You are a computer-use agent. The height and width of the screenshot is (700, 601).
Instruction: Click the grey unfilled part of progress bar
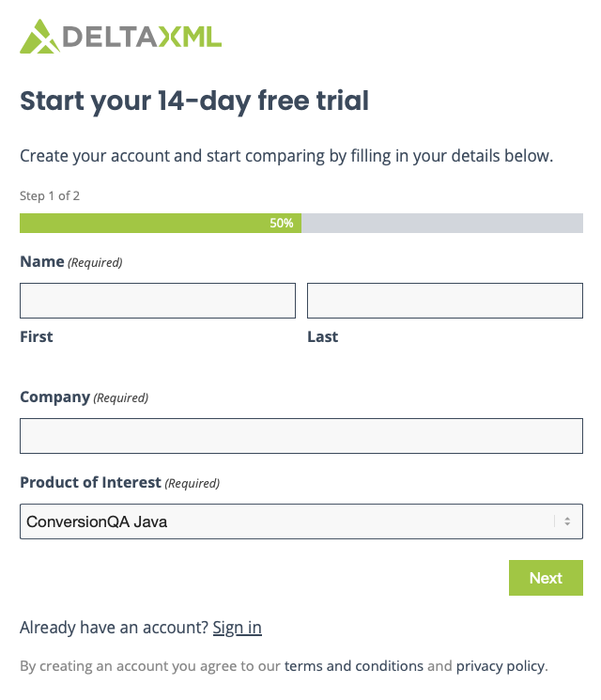tap(441, 224)
